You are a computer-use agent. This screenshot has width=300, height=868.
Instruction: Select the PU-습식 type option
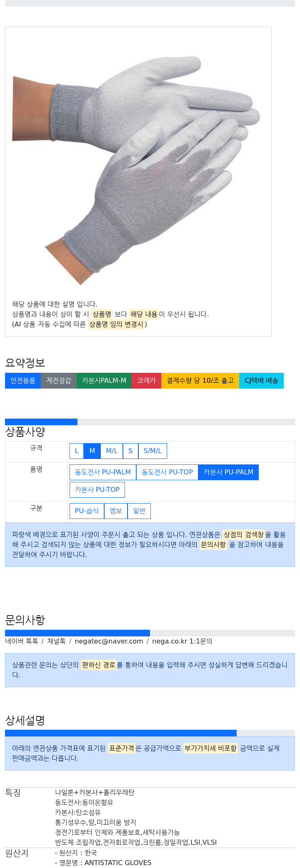(x=87, y=511)
